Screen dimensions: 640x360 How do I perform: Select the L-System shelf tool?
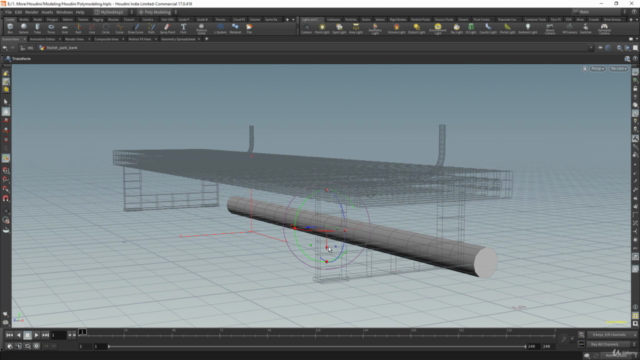[x=220, y=28]
